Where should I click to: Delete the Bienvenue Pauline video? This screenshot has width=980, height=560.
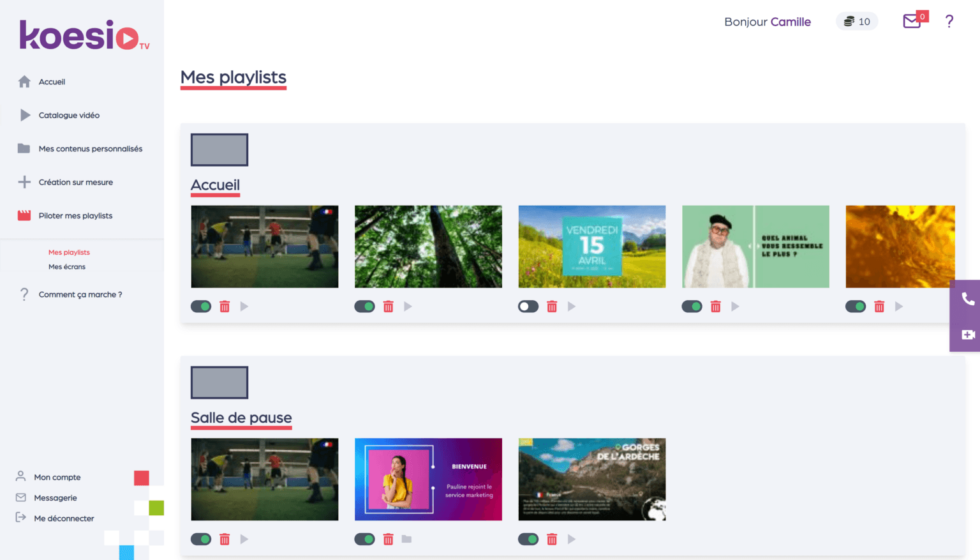point(388,539)
